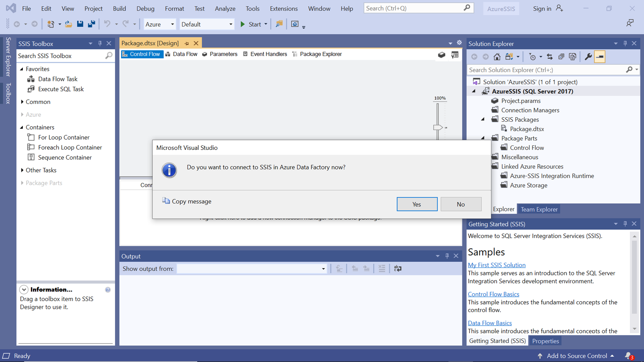Expand the Common group in the SSIS Toolbox
The image size is (644, 362).
(22, 102)
